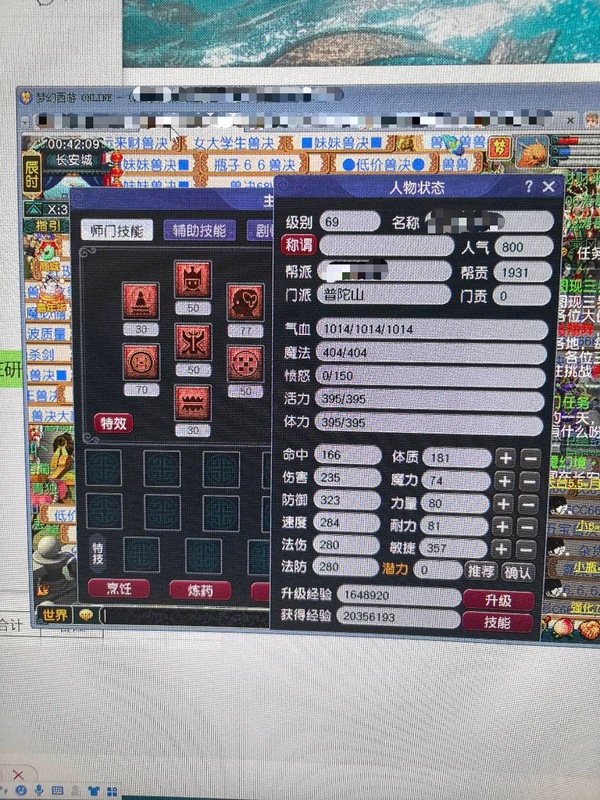Screen dimensions: 600x800
Task: Click the 愤怒 bar 0/150
Action: [x=430, y=376]
